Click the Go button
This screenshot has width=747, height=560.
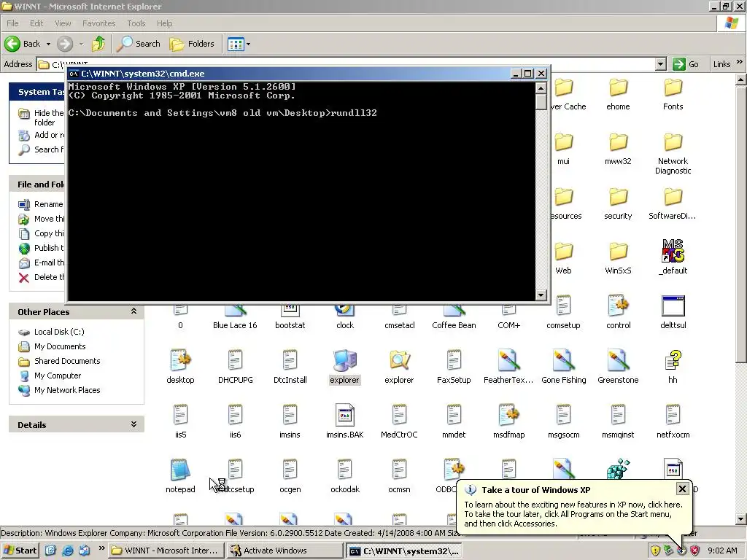tap(686, 64)
